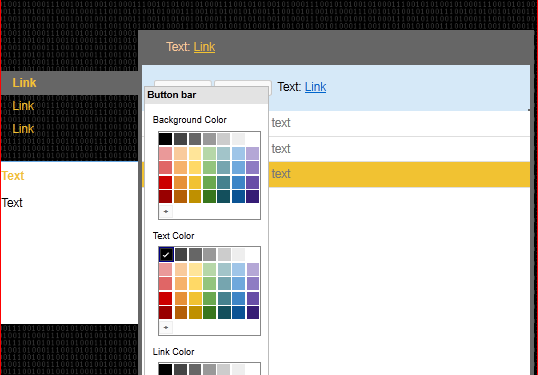Pick brown orange in Text Color bottom row

[x=181, y=313]
